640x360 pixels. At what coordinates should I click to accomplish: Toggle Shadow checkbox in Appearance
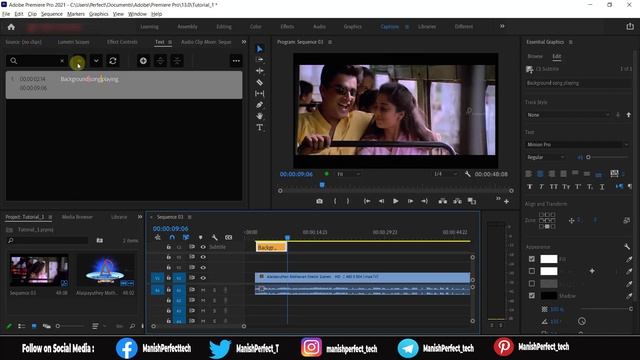531,296
